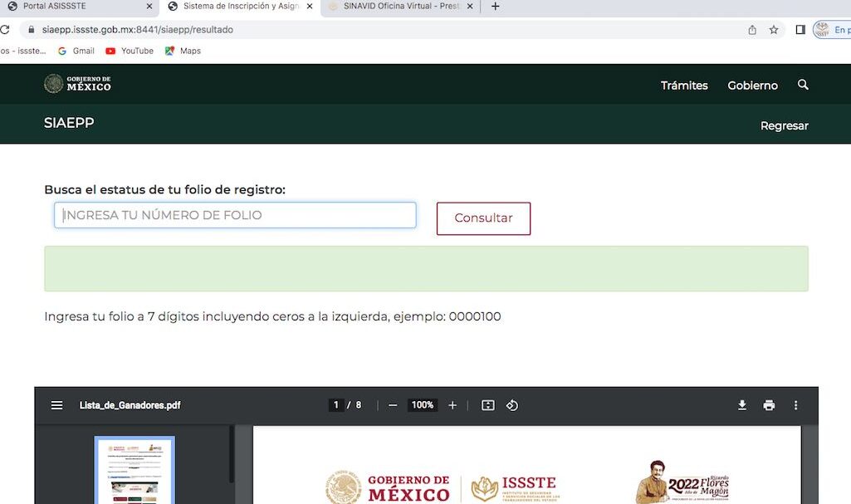Click the Consultar button
The width and height of the screenshot is (851, 504).
pyautogui.click(x=483, y=218)
